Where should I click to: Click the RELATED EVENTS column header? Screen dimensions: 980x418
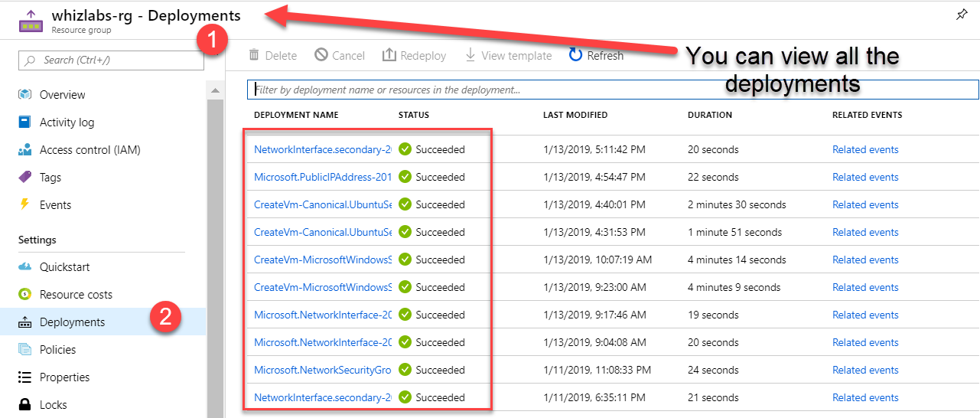pos(868,115)
